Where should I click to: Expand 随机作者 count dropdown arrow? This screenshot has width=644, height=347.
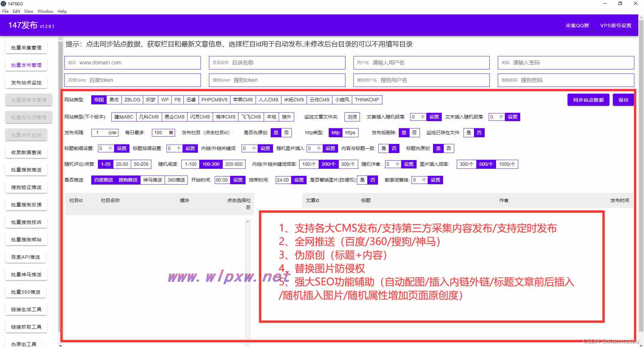(x=397, y=164)
